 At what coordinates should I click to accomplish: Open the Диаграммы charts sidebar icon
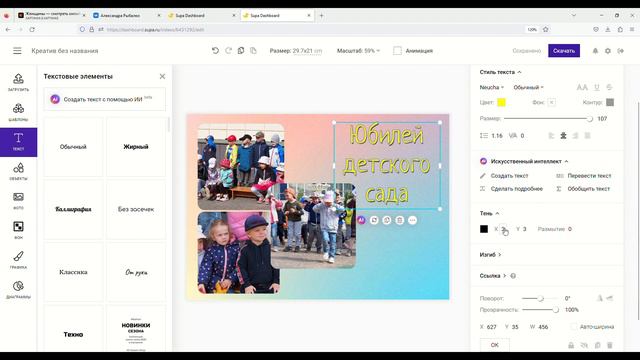tap(18, 290)
